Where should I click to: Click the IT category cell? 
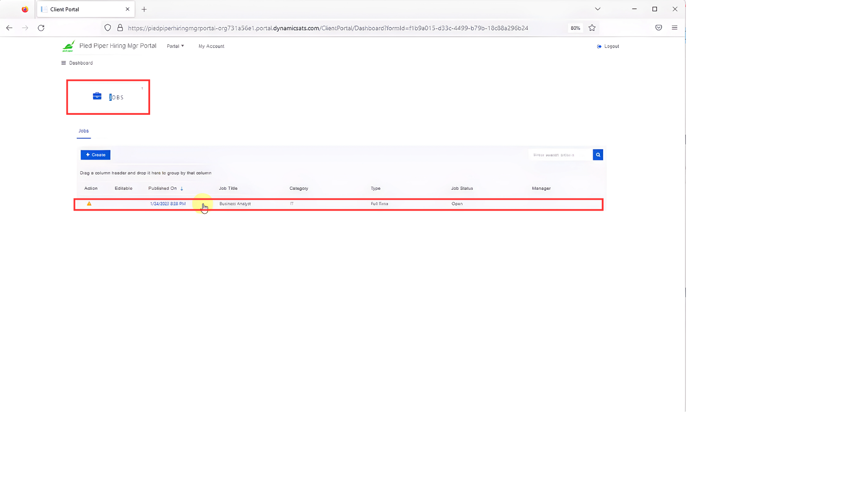pos(292,204)
